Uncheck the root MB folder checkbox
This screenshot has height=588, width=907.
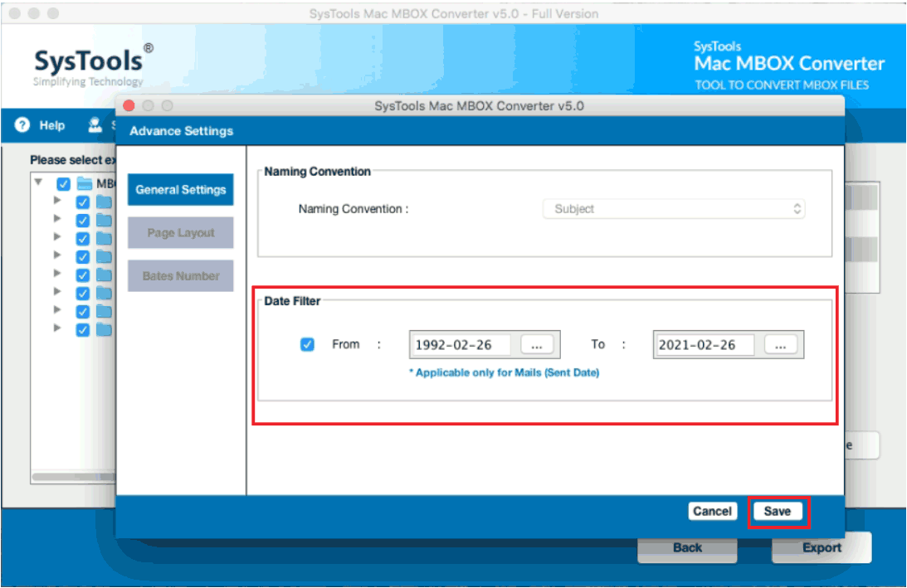[64, 184]
